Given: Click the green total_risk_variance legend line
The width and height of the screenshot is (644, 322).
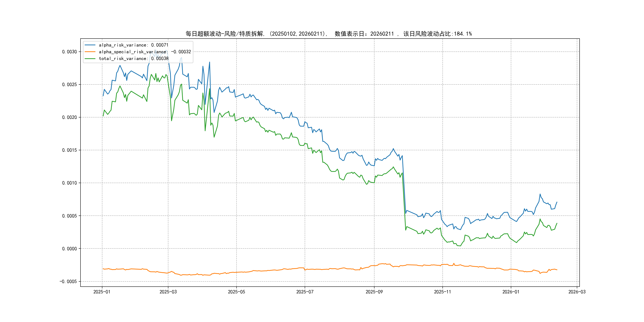Looking at the screenshot, I should (x=90, y=58).
